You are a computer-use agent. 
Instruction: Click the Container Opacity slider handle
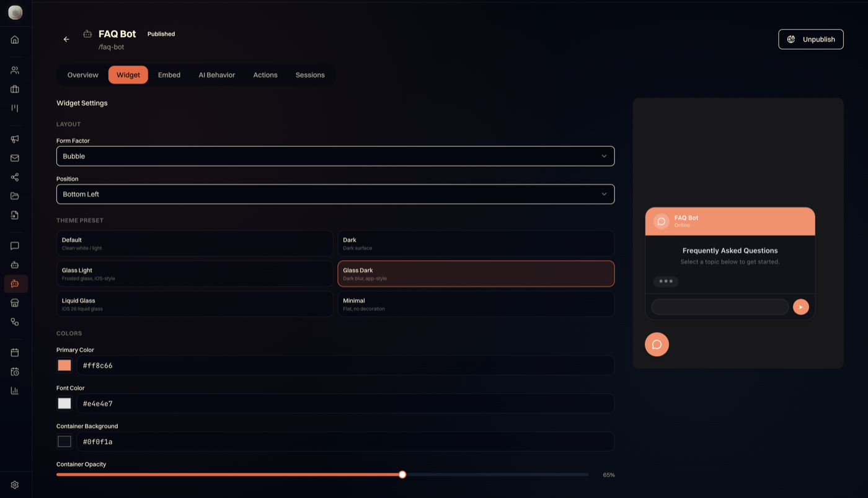point(402,474)
